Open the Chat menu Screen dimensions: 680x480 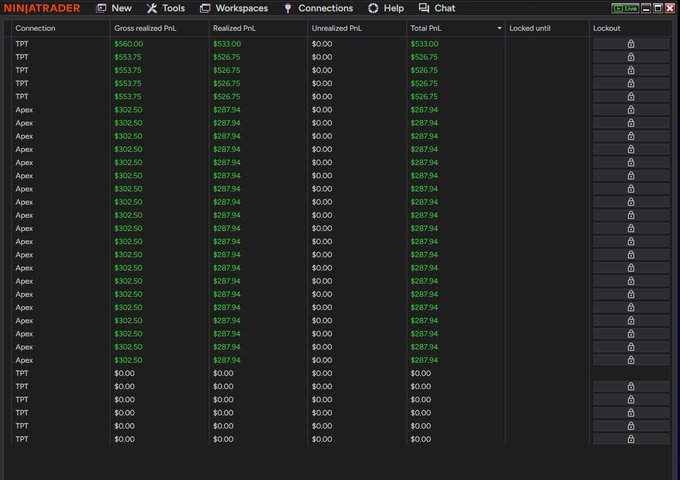[x=437, y=8]
